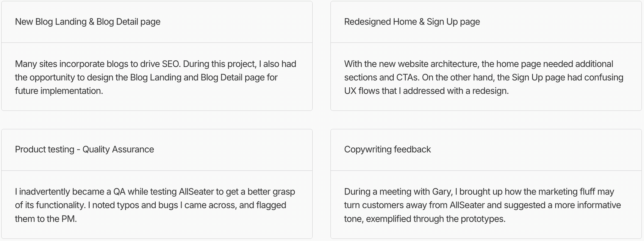
Task: Click the word "SEO" in the blog card
Action: tap(171, 64)
